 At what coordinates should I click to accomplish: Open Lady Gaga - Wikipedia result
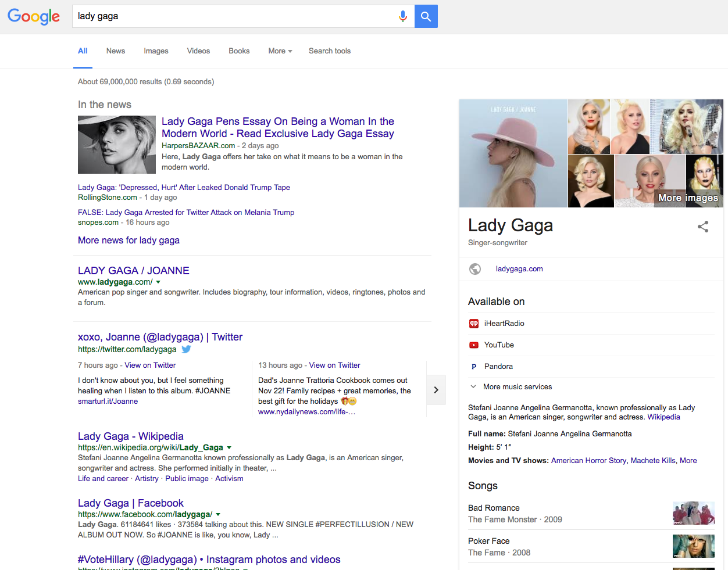131,436
